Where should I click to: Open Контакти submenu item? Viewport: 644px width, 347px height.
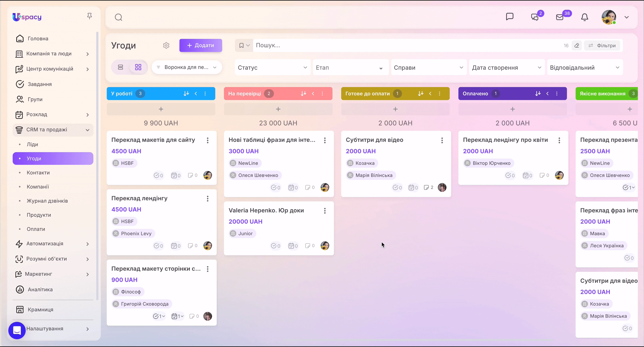38,173
